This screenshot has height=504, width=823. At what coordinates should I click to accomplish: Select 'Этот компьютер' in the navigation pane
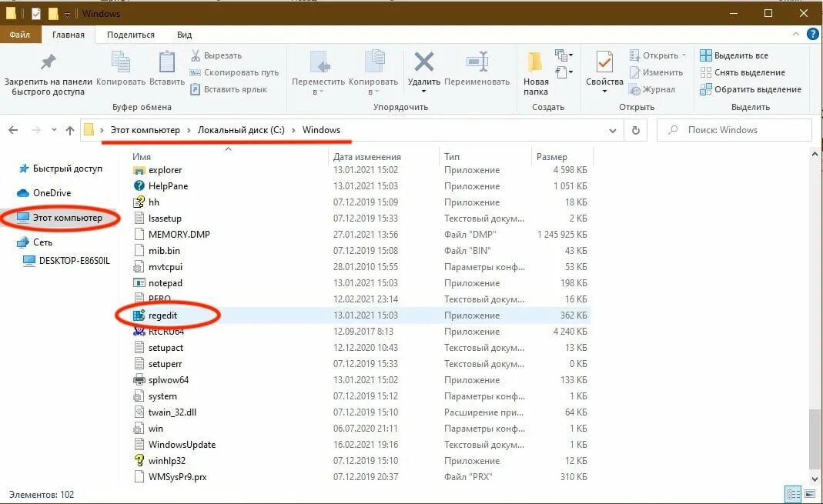point(60,218)
